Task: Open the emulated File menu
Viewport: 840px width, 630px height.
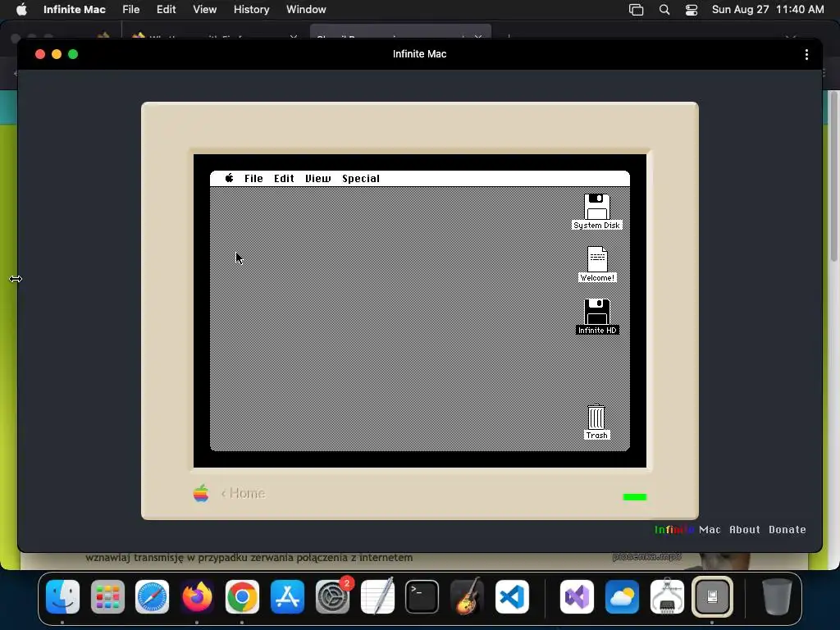Action: coord(253,178)
